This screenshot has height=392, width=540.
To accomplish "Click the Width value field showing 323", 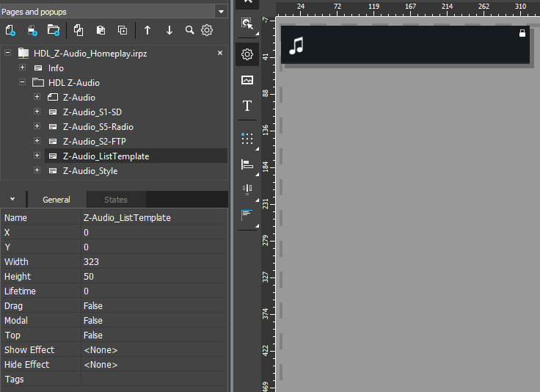I will pos(154,262).
